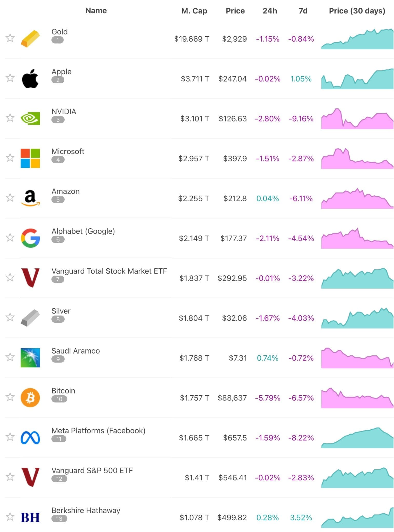Click the Apple logo icon

(x=30, y=78)
